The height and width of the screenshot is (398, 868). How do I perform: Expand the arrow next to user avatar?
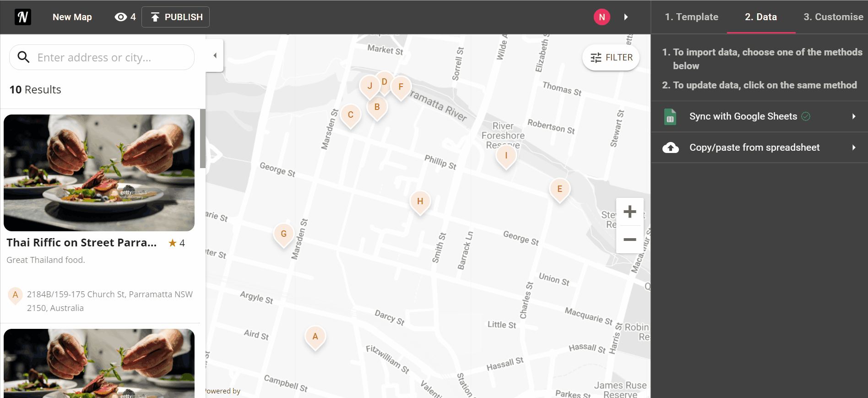click(x=626, y=17)
